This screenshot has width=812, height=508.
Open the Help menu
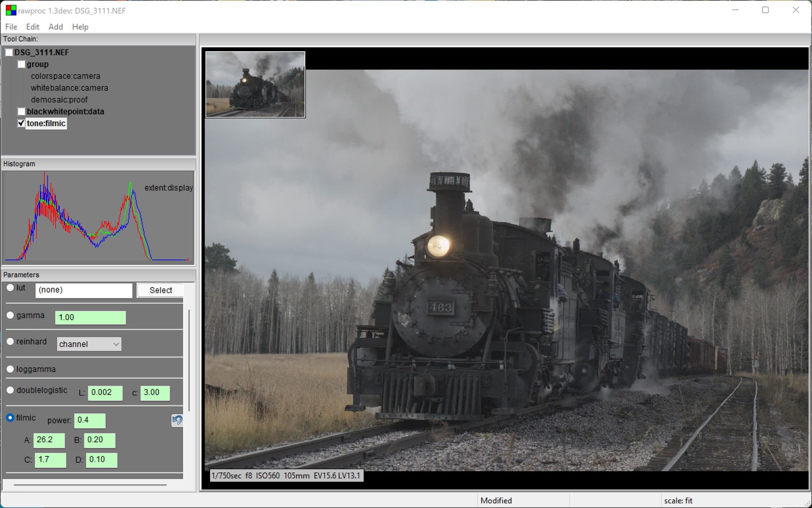pyautogui.click(x=80, y=27)
